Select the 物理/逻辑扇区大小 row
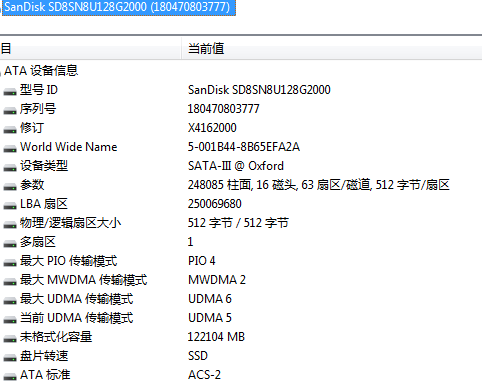Screen dimensions: 482x392 coord(241,223)
